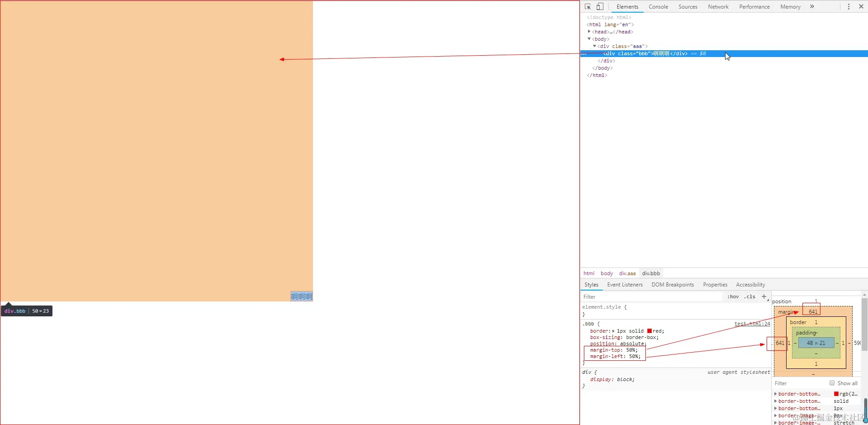868x425 pixels.
Task: Open the test.html:24 source link
Action: [752, 324]
